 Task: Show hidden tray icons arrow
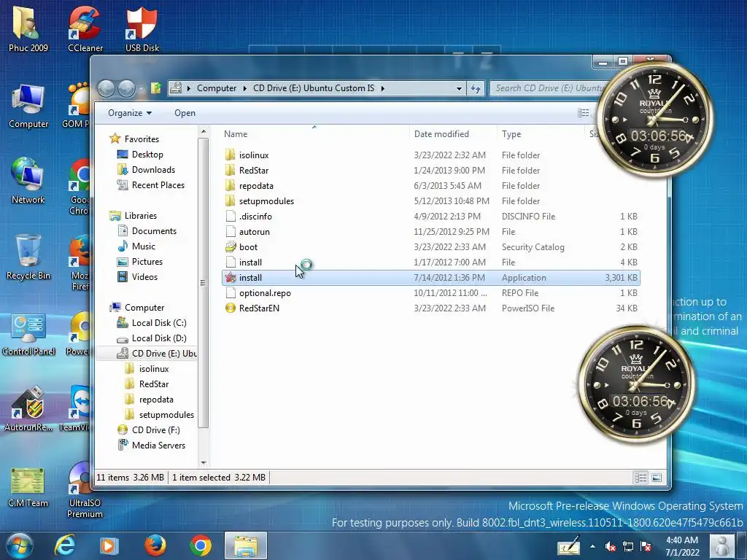[x=592, y=547]
